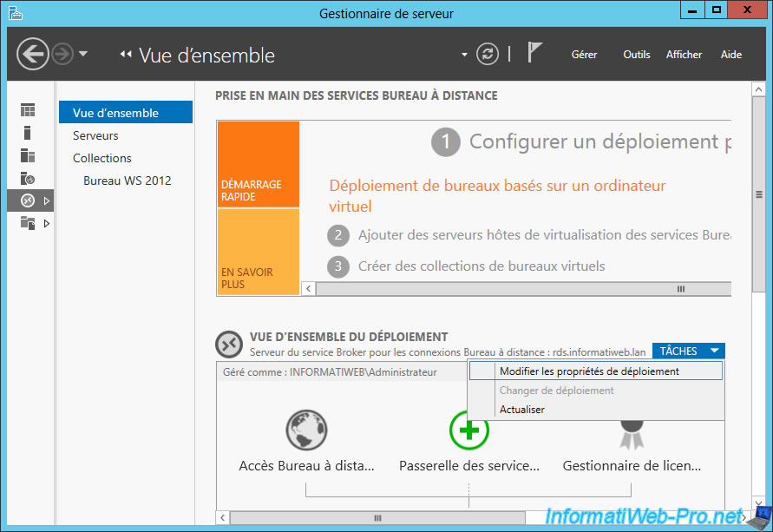Expand the File and Storage Services arrow
The width and height of the screenshot is (773, 532).
point(47,223)
